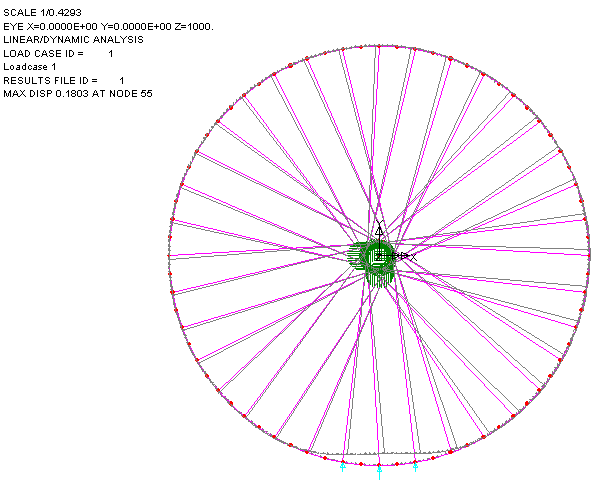The height and width of the screenshot is (480, 600).
Task: Select the green hub at the wheel center
Action: (373, 263)
